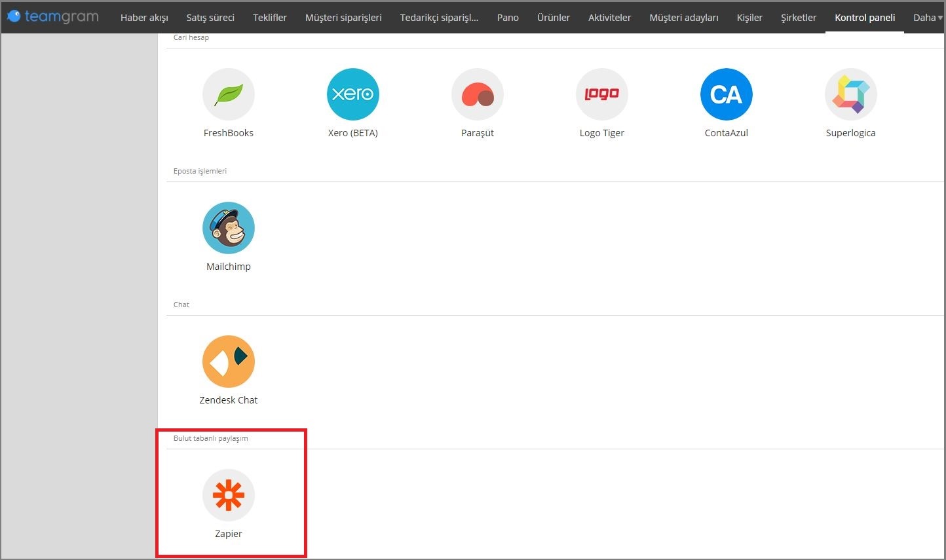Click the Logo Tiger label

pos(601,133)
